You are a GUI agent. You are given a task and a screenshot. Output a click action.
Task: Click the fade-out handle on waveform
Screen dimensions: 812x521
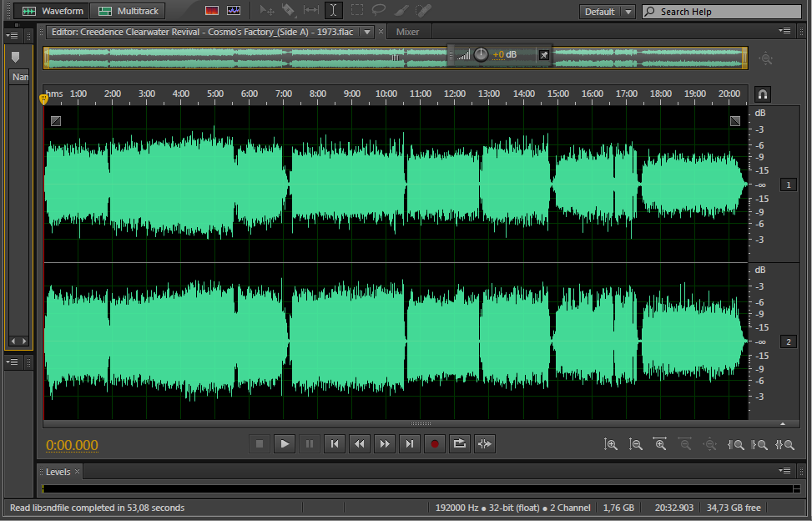[735, 121]
